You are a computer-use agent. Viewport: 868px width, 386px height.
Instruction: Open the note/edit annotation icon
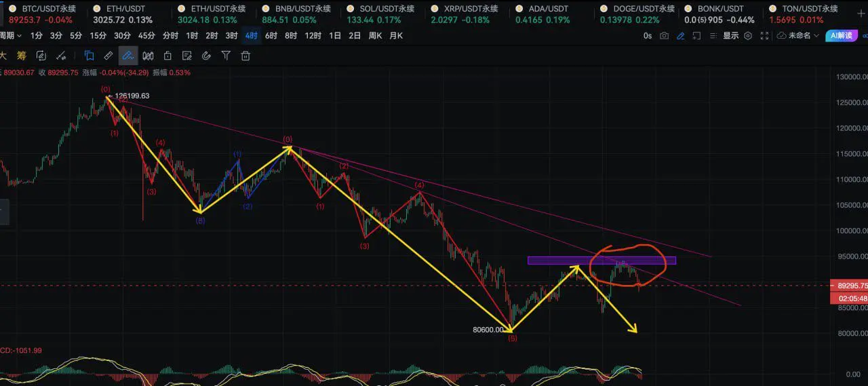click(x=187, y=56)
